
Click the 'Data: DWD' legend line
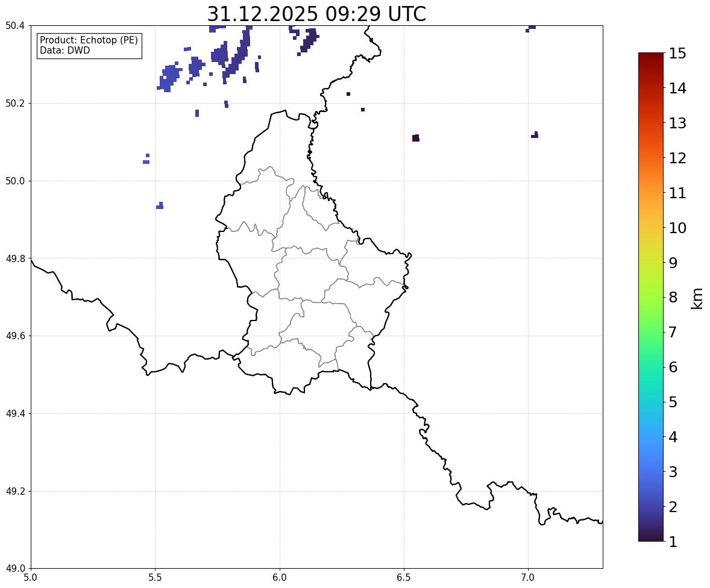click(x=64, y=50)
